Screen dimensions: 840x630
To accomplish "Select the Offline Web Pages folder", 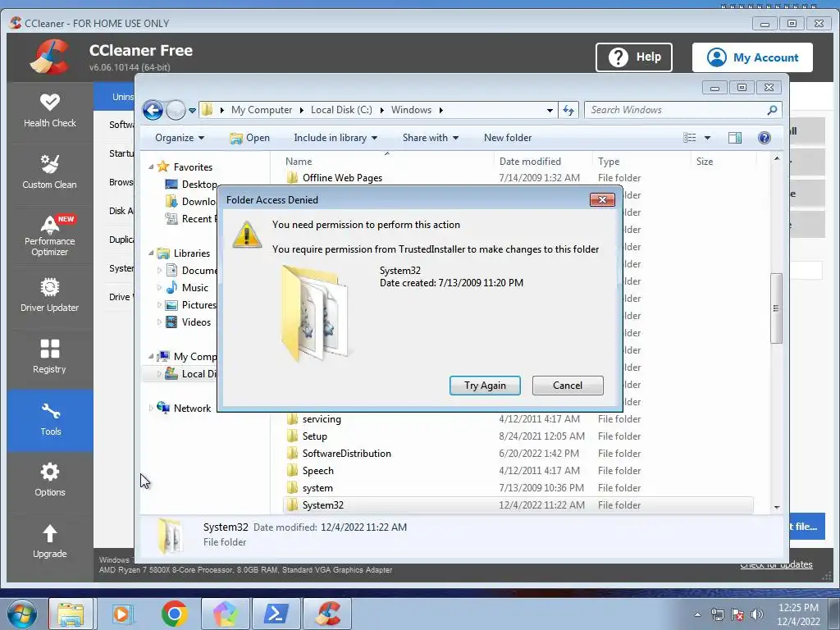I will [342, 178].
